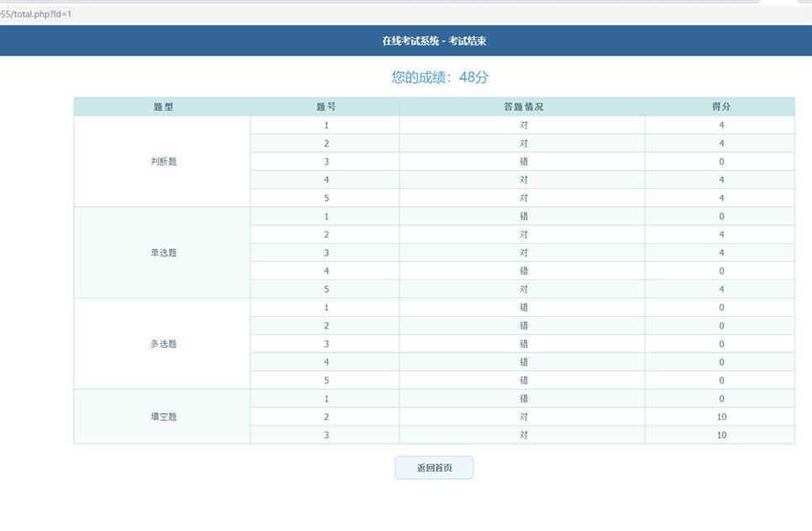This screenshot has height=531, width=812.
Task: Click the 对 result for 单选题 question 5
Action: click(x=523, y=289)
